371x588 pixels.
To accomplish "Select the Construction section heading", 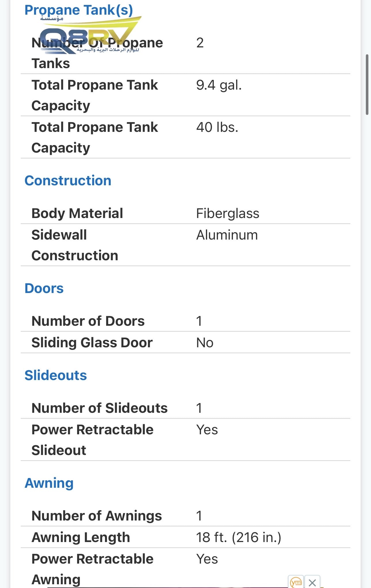I will [x=68, y=181].
